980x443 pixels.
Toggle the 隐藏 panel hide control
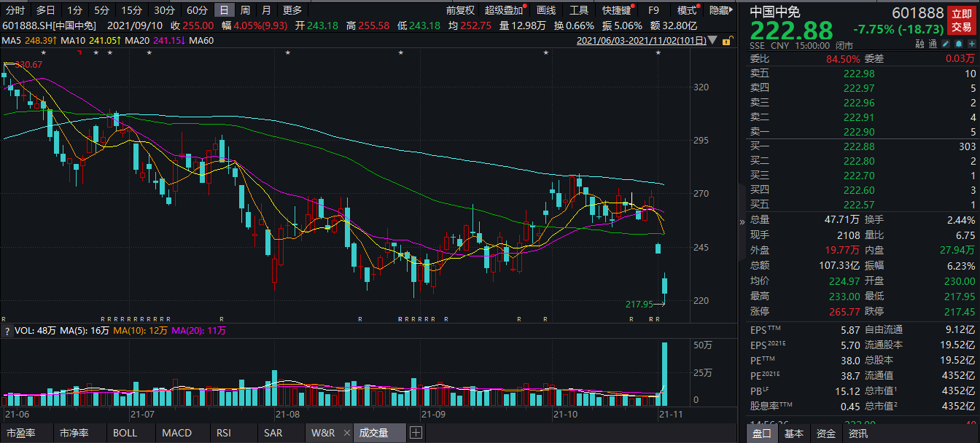click(719, 10)
